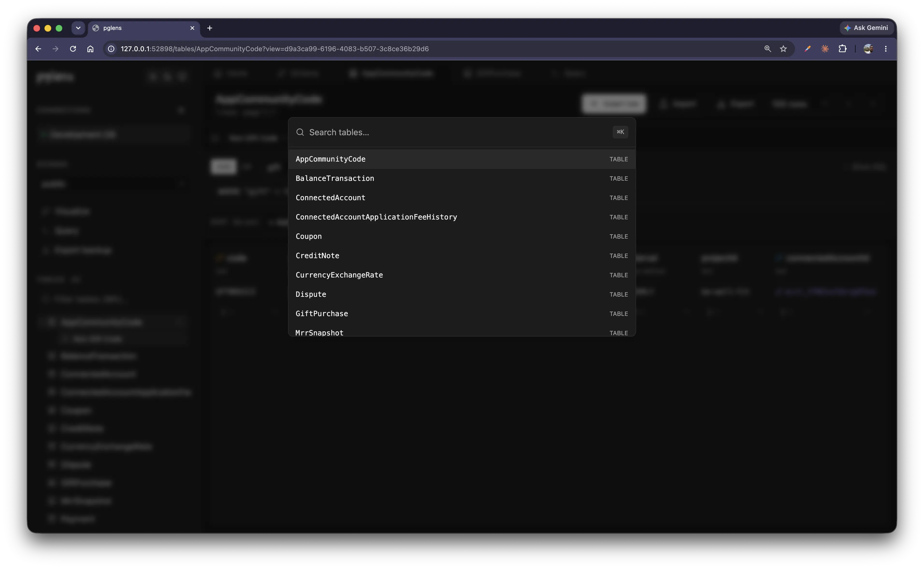Open the Extensions puzzle icon
Viewport: 924px width, 569px height.
(843, 49)
